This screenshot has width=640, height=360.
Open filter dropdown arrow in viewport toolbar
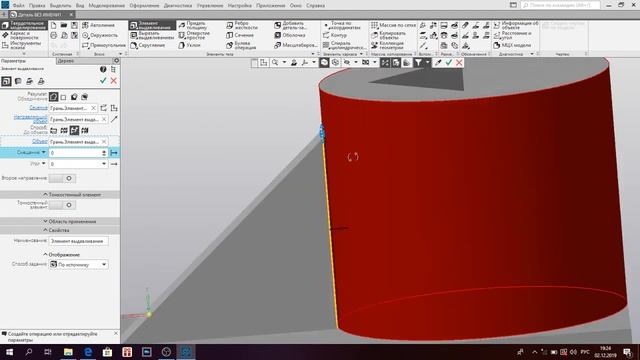pos(427,62)
